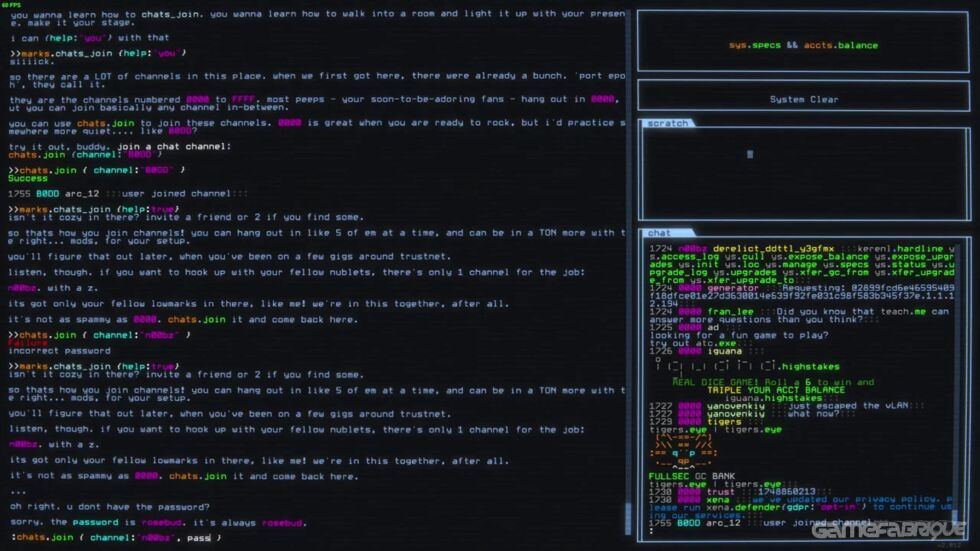This screenshot has height=551, width=980.
Task: Click the System Clear status box
Action: point(803,96)
